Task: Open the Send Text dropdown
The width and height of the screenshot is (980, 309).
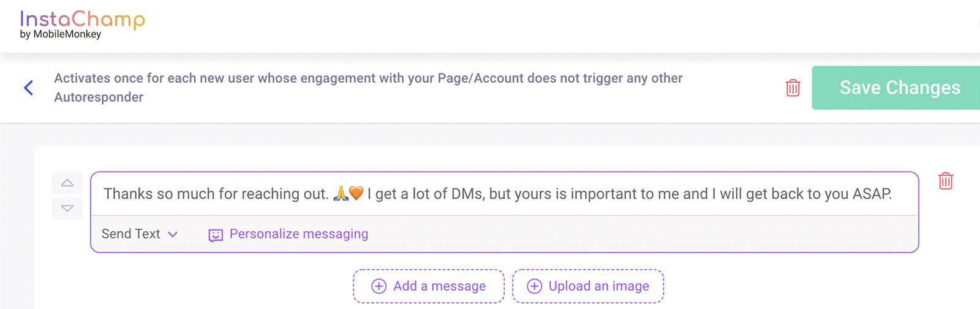Action: [x=131, y=234]
